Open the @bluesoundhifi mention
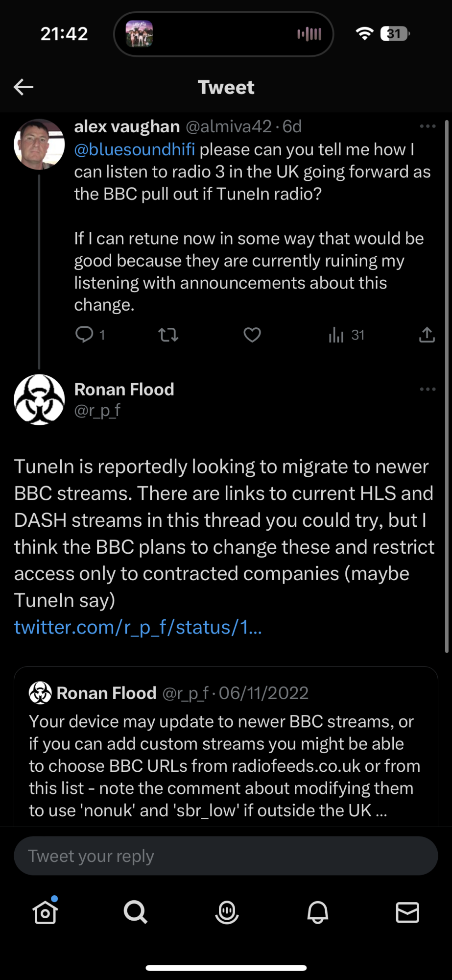Screen dimensions: 452x980 click(x=135, y=149)
